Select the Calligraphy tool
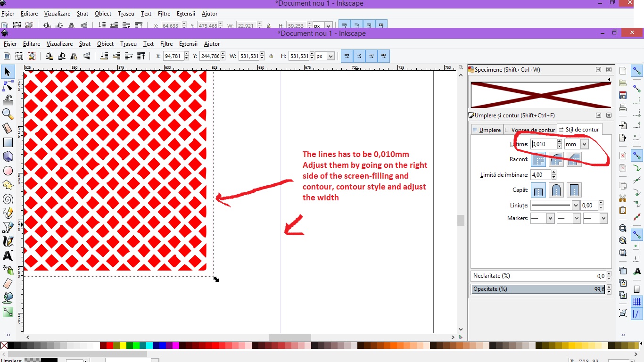 (8, 241)
